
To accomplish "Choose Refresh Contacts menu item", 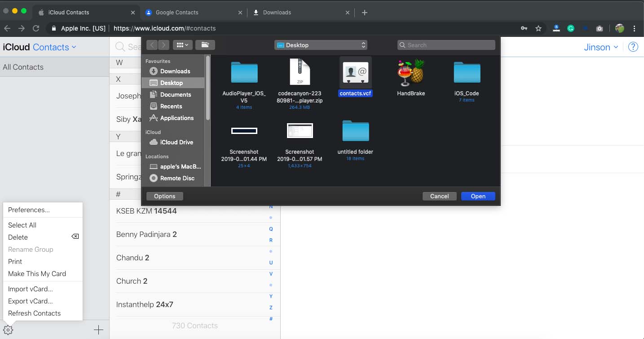I will [x=35, y=313].
